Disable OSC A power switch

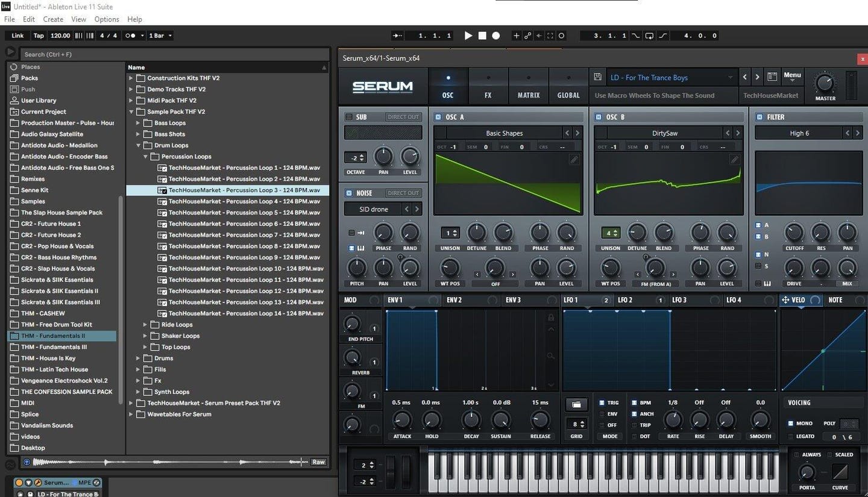pos(438,117)
